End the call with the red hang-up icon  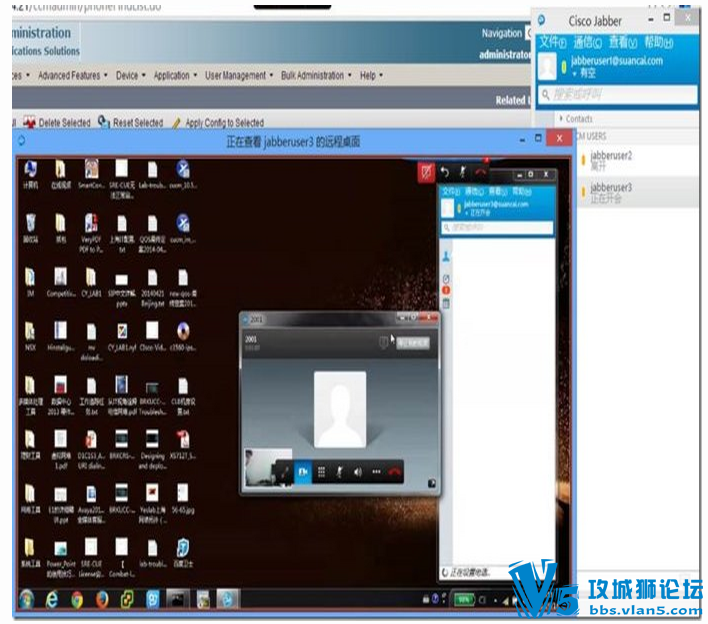click(394, 472)
